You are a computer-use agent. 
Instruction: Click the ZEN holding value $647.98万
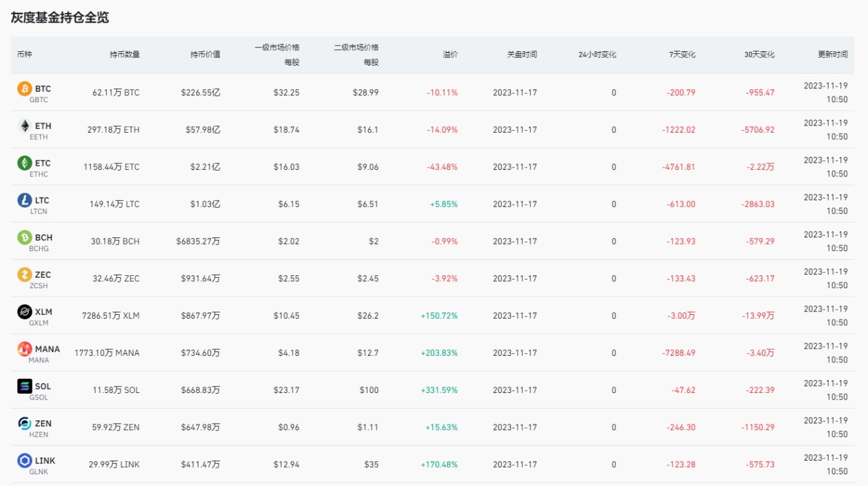(x=200, y=427)
